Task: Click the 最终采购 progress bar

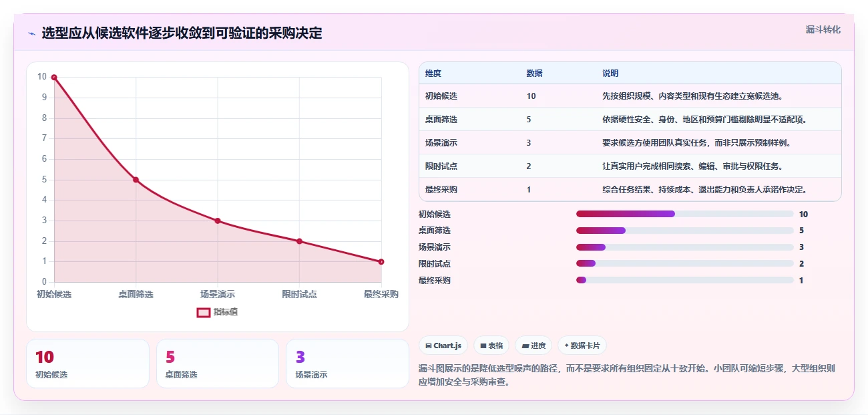Action: [x=685, y=281]
